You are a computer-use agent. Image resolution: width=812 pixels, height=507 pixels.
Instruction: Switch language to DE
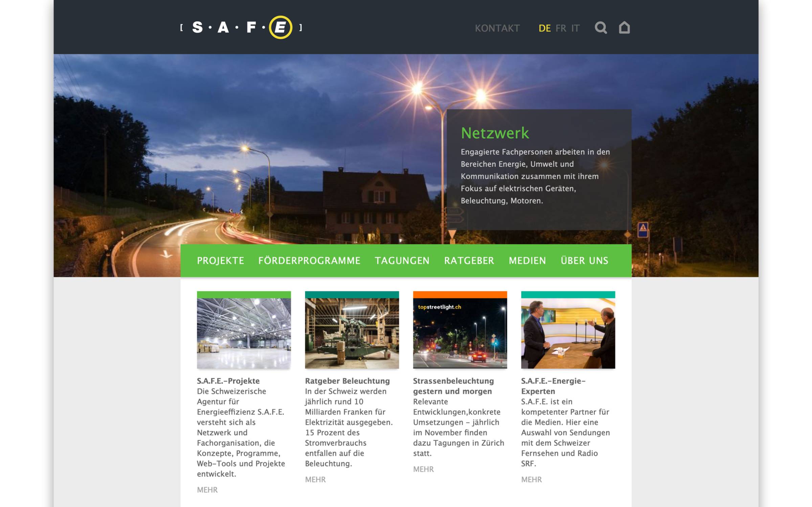(x=544, y=28)
